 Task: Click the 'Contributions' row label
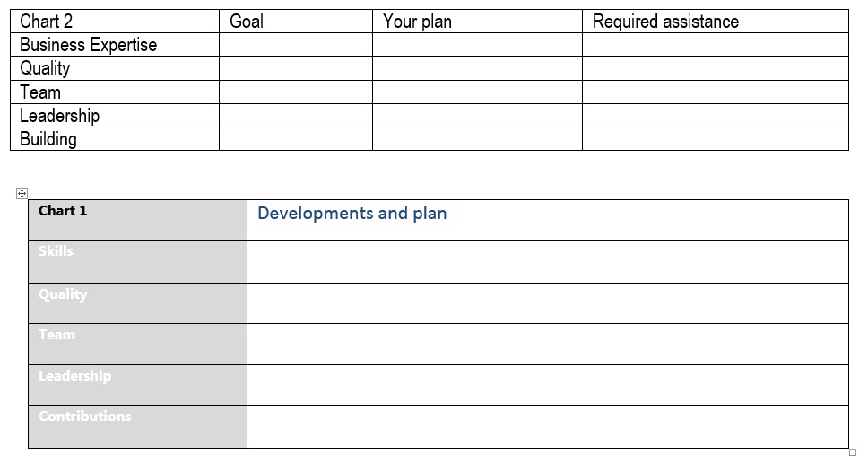(x=84, y=417)
